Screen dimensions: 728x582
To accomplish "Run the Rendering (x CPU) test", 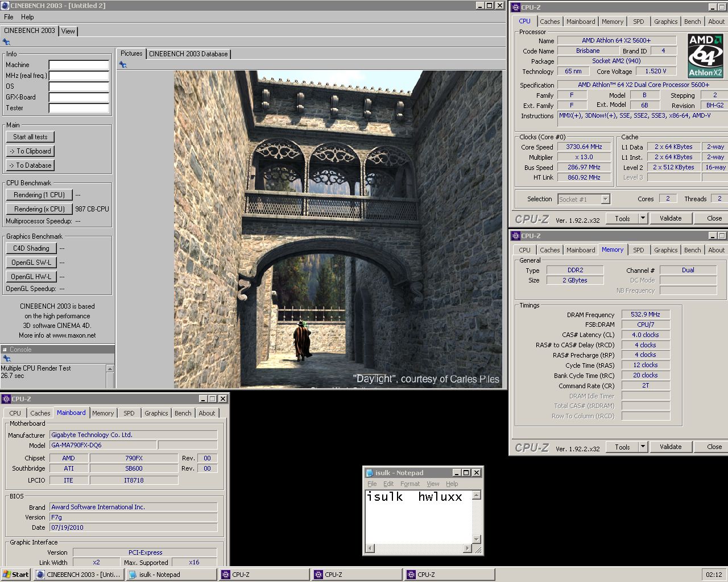I will pos(39,209).
